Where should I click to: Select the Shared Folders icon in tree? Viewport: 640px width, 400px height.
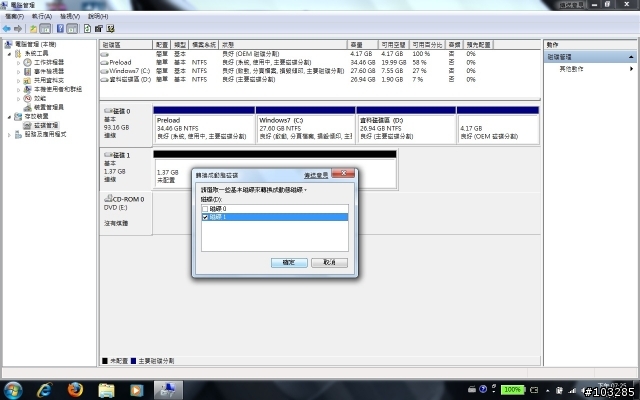coord(27,80)
